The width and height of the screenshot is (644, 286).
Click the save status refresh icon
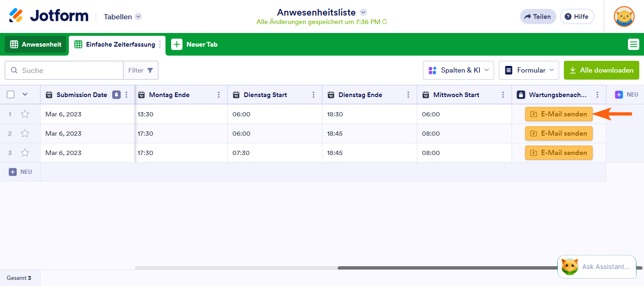pos(385,22)
